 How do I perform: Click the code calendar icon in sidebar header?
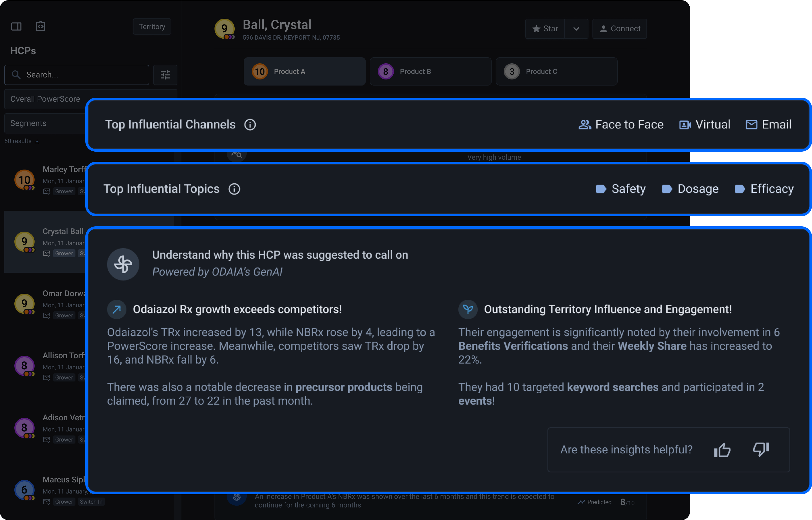(41, 26)
